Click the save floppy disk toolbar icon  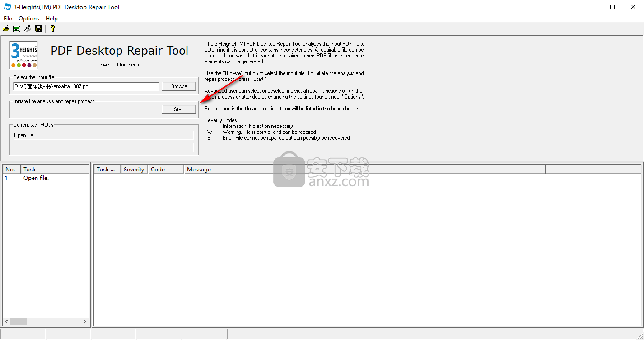click(x=38, y=28)
